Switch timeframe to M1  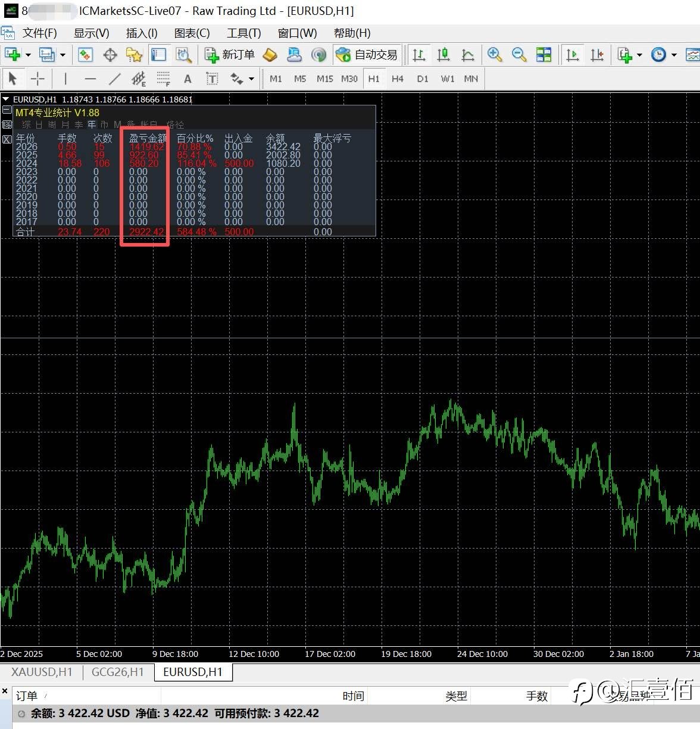[x=276, y=79]
